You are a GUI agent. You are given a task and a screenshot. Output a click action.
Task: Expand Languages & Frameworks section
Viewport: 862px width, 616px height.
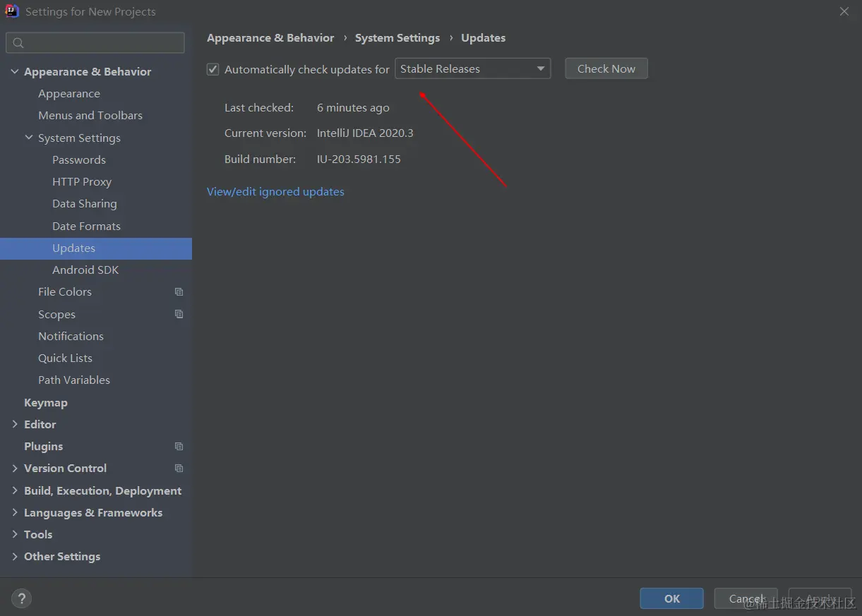coord(15,512)
